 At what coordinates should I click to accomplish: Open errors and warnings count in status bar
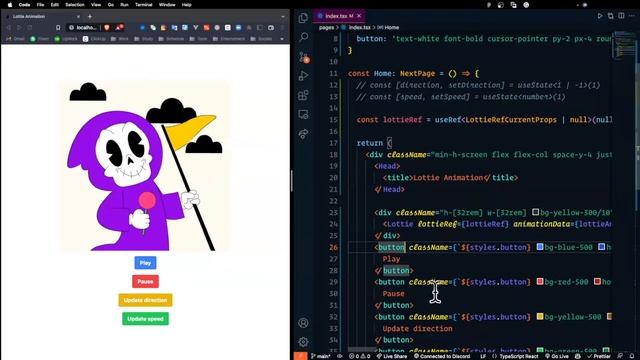(359, 356)
